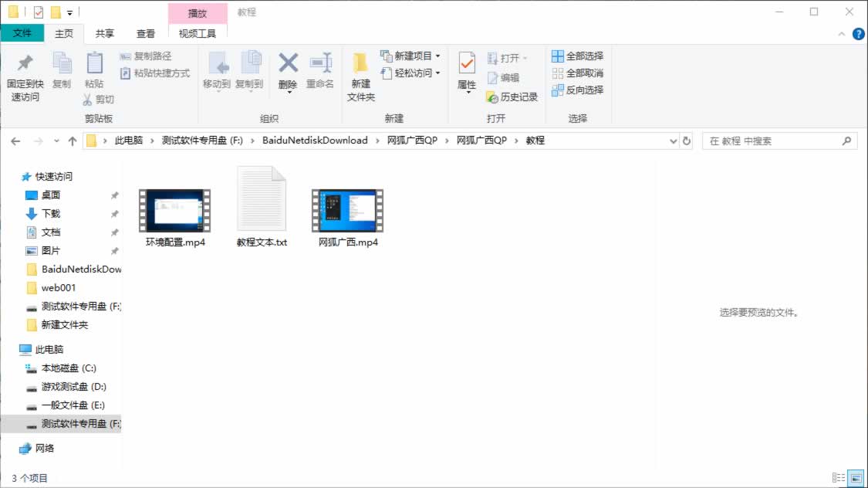Refresh the folder with the reload icon

click(687, 141)
